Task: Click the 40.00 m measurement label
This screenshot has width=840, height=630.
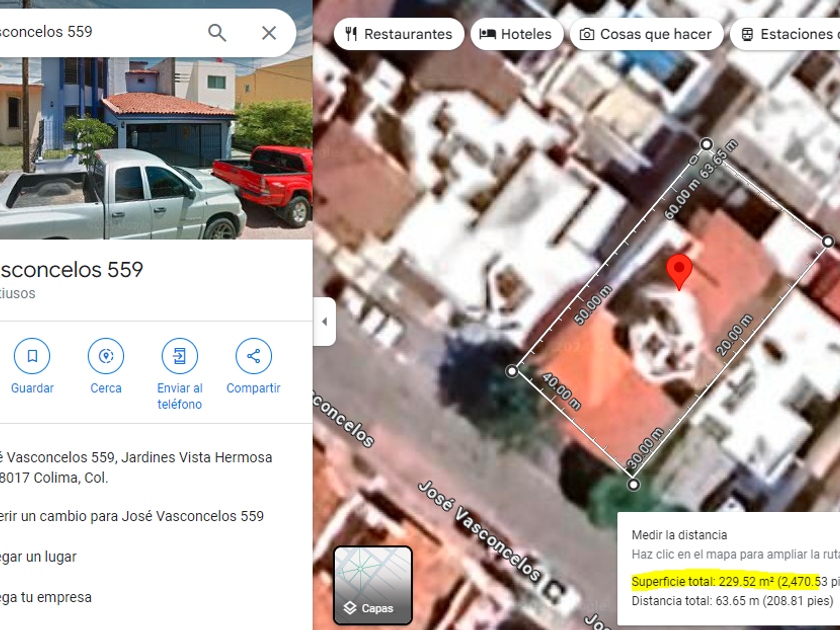Action: click(561, 392)
